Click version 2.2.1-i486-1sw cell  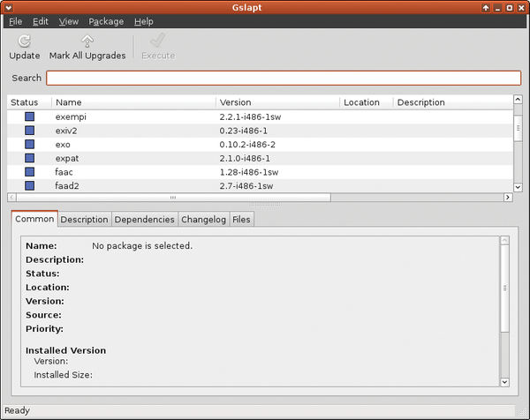pyautogui.click(x=250, y=117)
